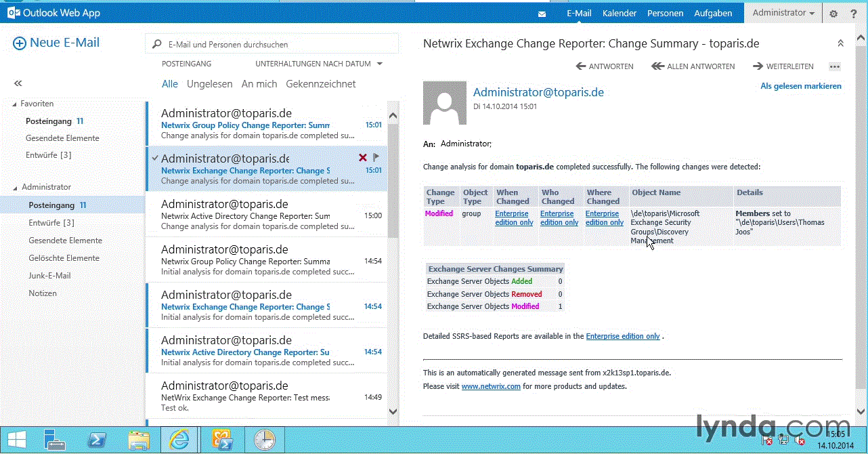The height and width of the screenshot is (454, 868).
Task: Click Enterprise edition only under When Changed
Action: click(514, 218)
